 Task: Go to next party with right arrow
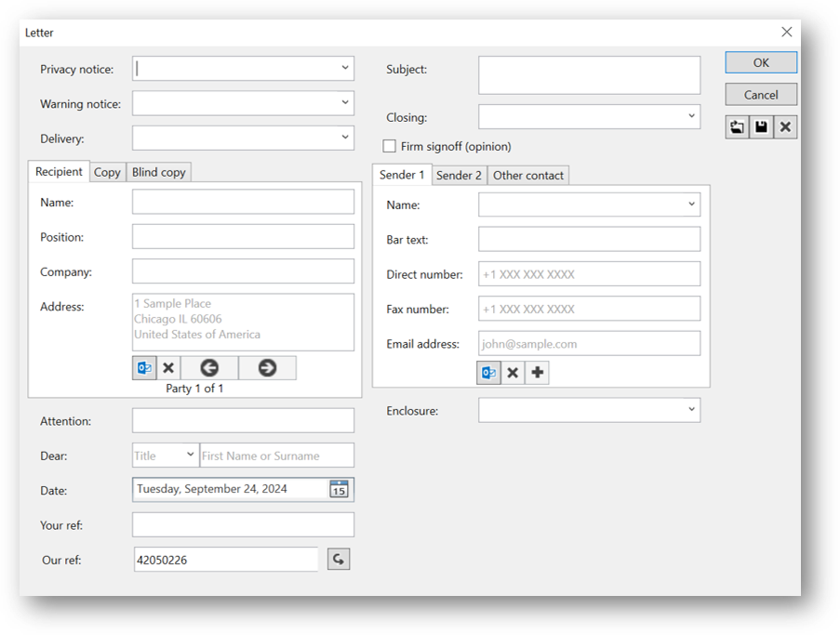tap(267, 368)
